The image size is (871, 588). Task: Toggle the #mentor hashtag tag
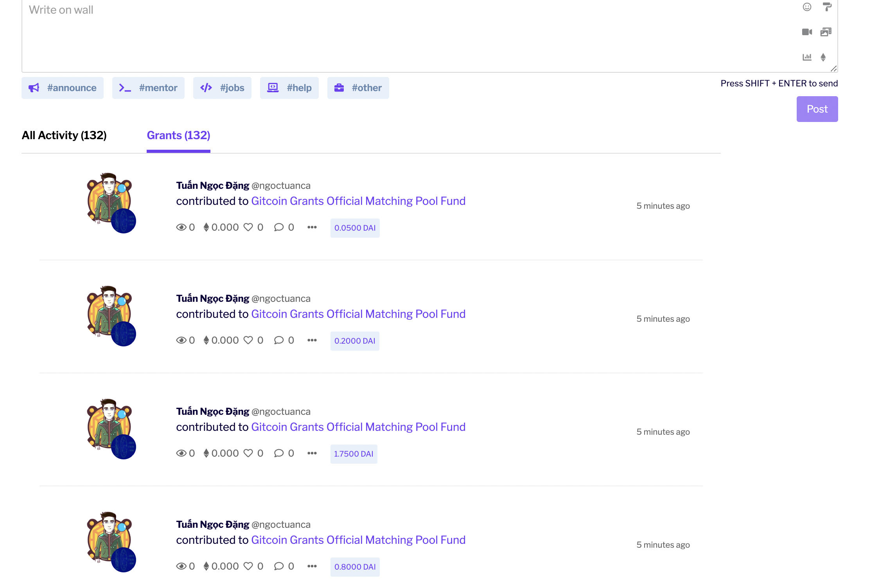pyautogui.click(x=148, y=88)
